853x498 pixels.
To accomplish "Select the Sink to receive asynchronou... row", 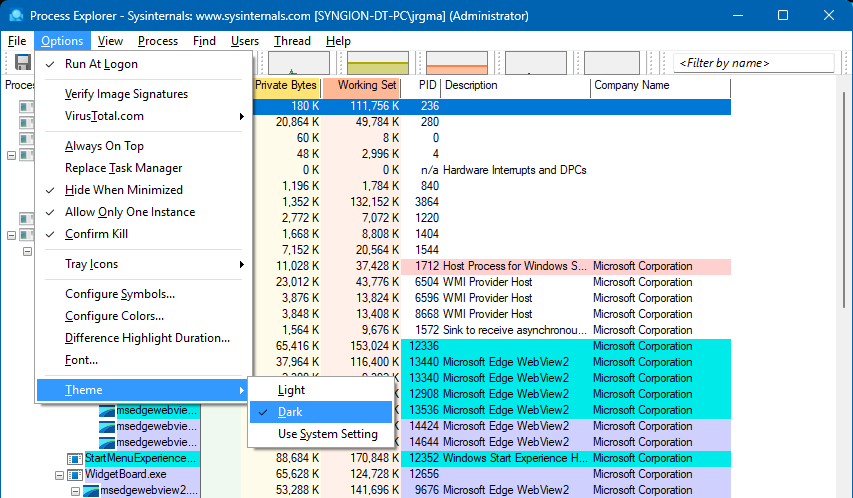I will pyautogui.click(x=492, y=330).
